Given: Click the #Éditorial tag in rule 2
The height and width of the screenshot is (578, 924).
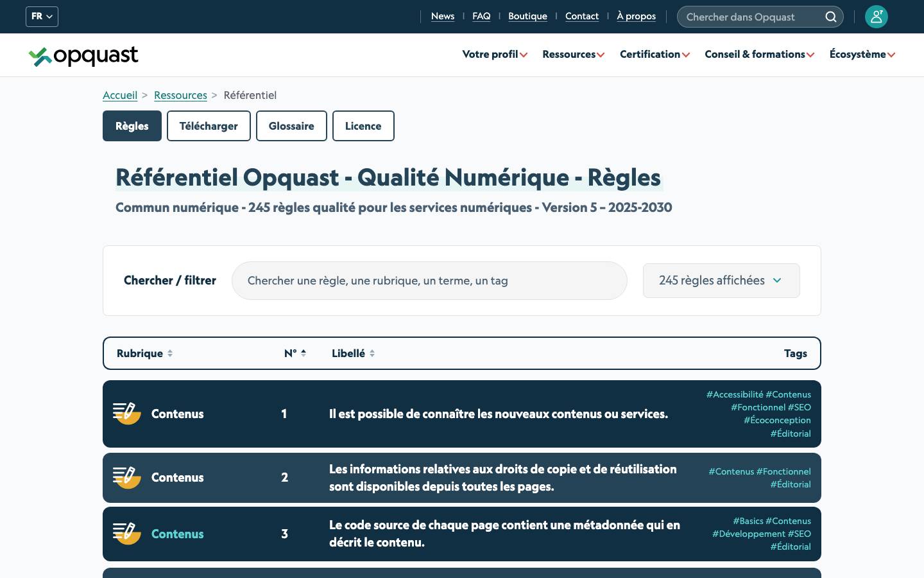Looking at the screenshot, I should pos(791,484).
